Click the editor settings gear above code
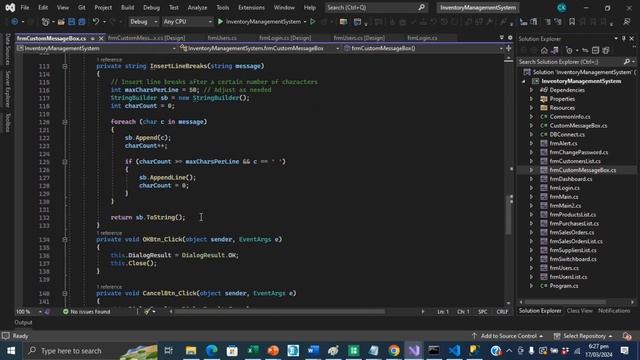This screenshot has width=640, height=360. [510, 38]
